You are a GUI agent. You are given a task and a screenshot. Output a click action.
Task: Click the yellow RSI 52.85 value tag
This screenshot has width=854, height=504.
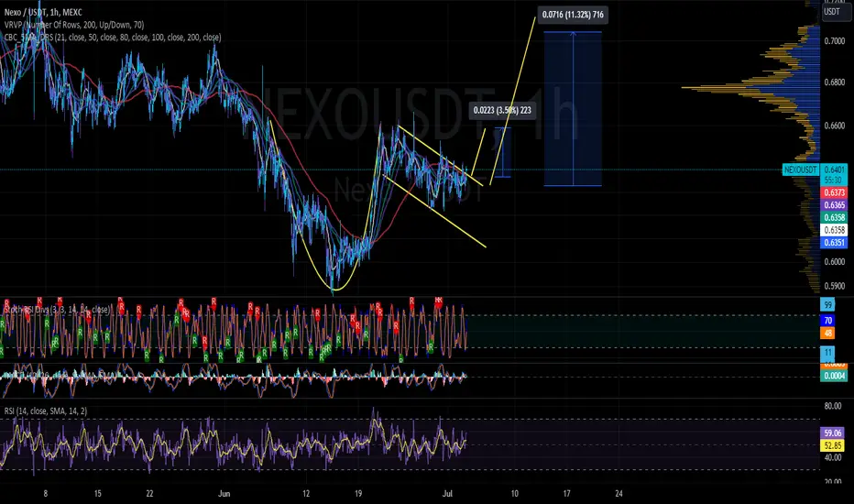[833, 445]
